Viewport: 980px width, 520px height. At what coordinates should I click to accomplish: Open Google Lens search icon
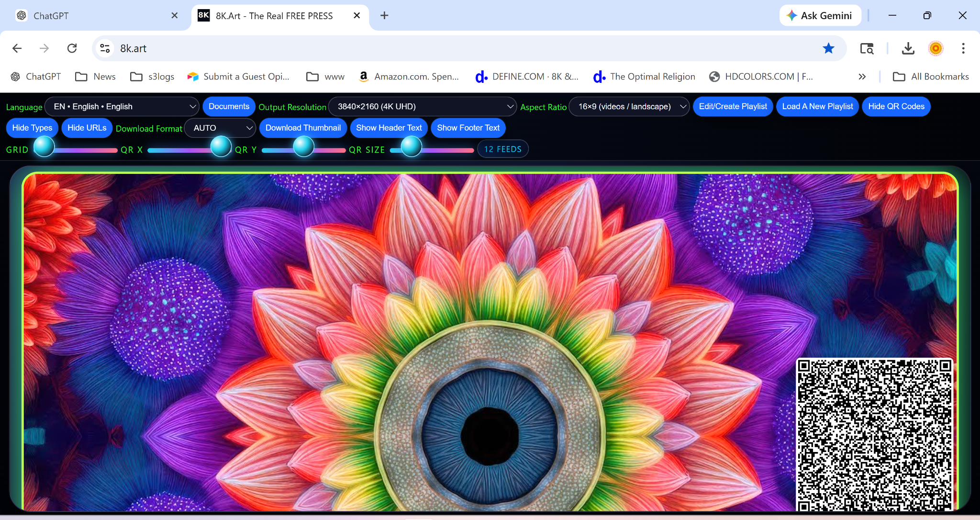point(867,48)
